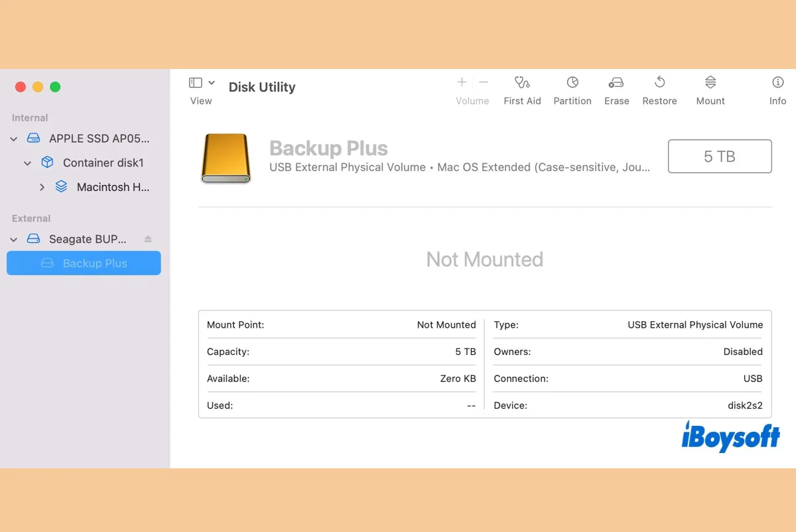
Task: Click the device 'disk2s2' value
Action: point(745,405)
